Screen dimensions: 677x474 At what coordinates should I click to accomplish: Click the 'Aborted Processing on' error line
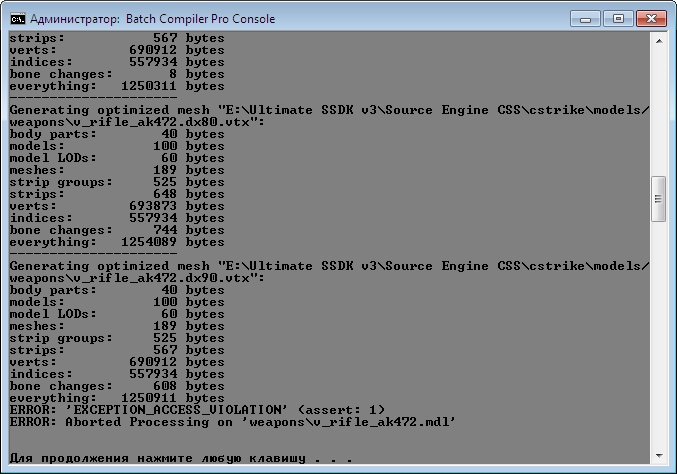[x=233, y=422]
